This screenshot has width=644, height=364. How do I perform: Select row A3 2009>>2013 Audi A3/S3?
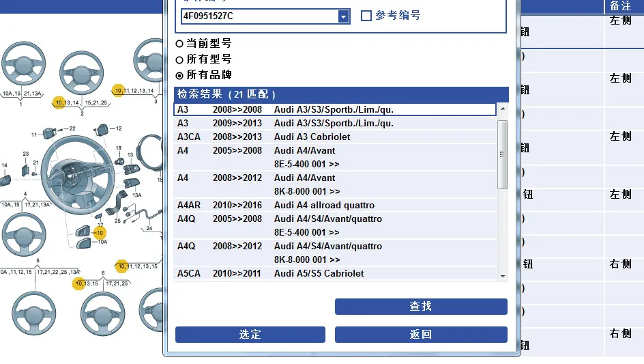pyautogui.click(x=335, y=123)
